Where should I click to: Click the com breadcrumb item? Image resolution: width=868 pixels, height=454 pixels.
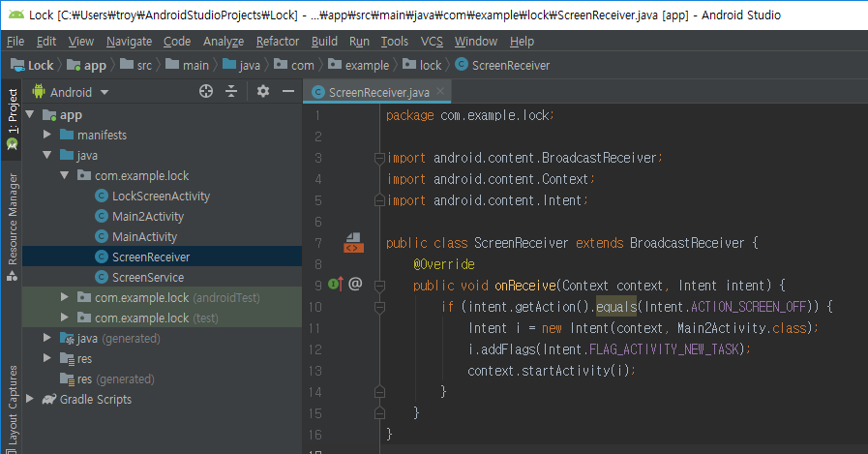tap(294, 65)
